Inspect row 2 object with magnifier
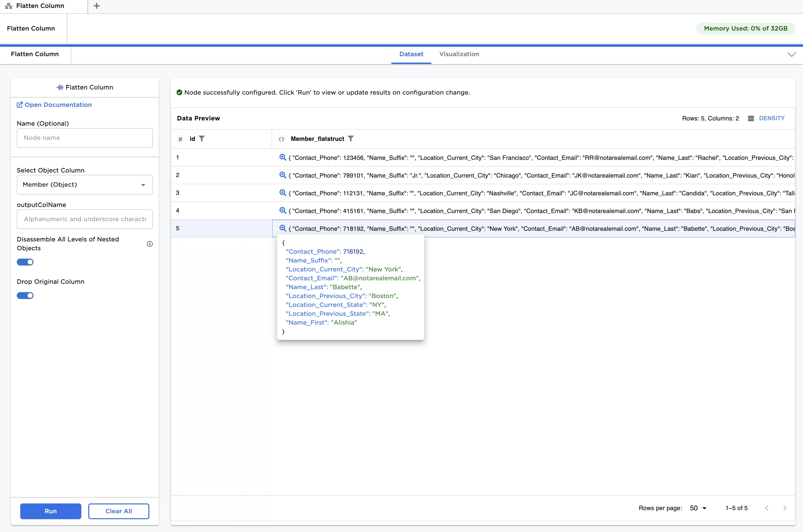This screenshot has height=532, width=803. (282, 175)
